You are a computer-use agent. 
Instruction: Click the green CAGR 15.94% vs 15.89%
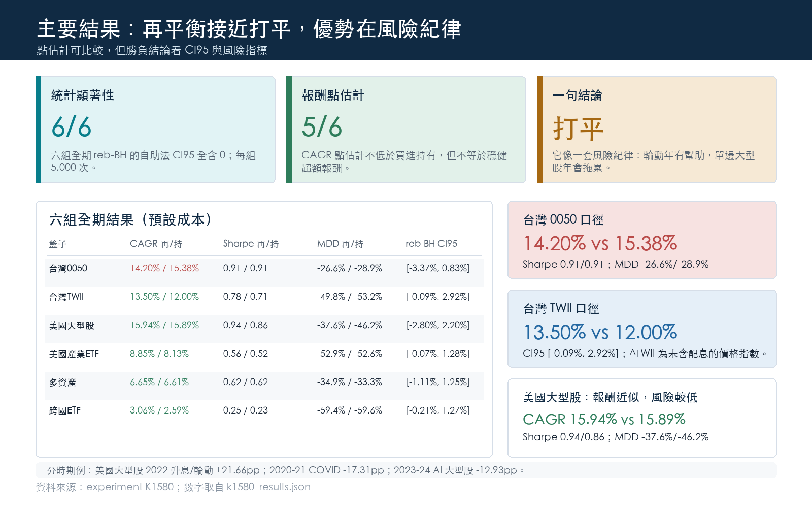coord(604,419)
